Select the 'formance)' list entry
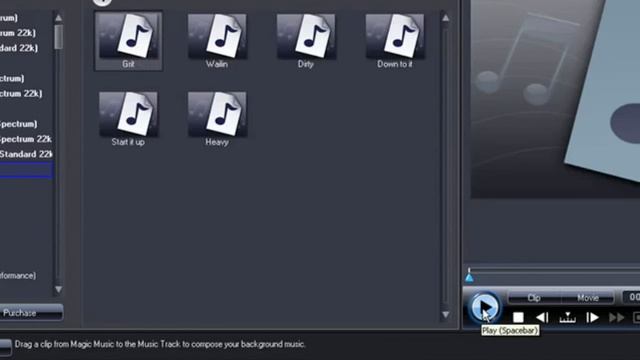This screenshot has width=640, height=360. pyautogui.click(x=18, y=276)
